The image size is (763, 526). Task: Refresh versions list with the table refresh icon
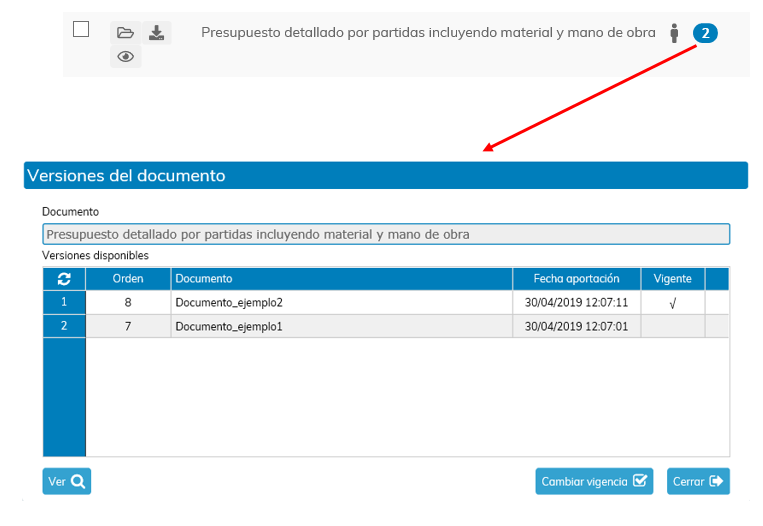[x=64, y=279]
